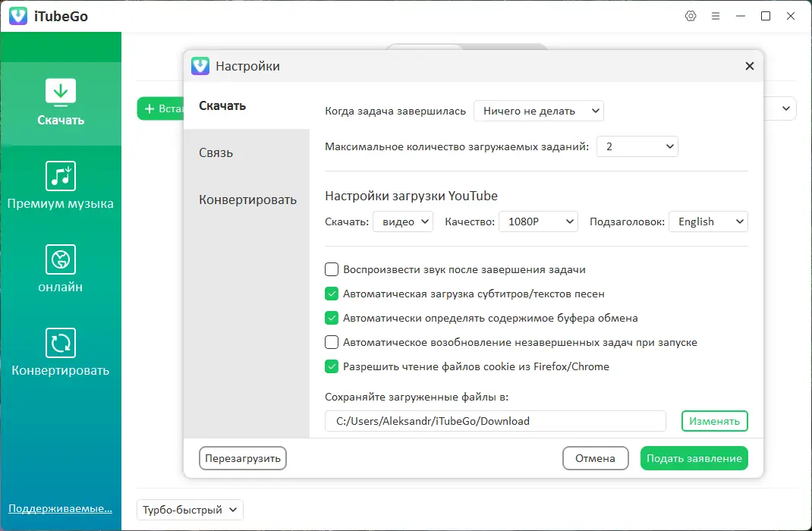812x531 pixels.
Task: Click the iTubeGo icon in settings dialog header
Action: tap(200, 66)
